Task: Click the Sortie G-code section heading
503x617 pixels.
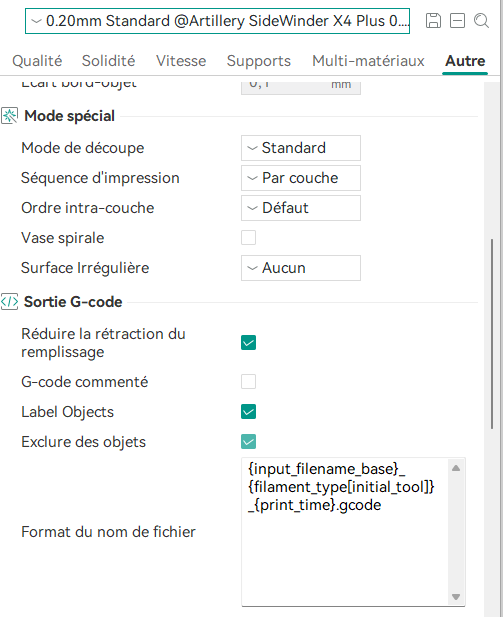Action: (73, 302)
